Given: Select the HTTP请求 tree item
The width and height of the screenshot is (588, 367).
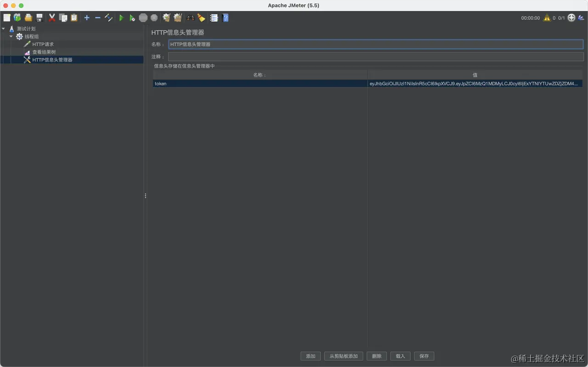Looking at the screenshot, I should point(43,44).
